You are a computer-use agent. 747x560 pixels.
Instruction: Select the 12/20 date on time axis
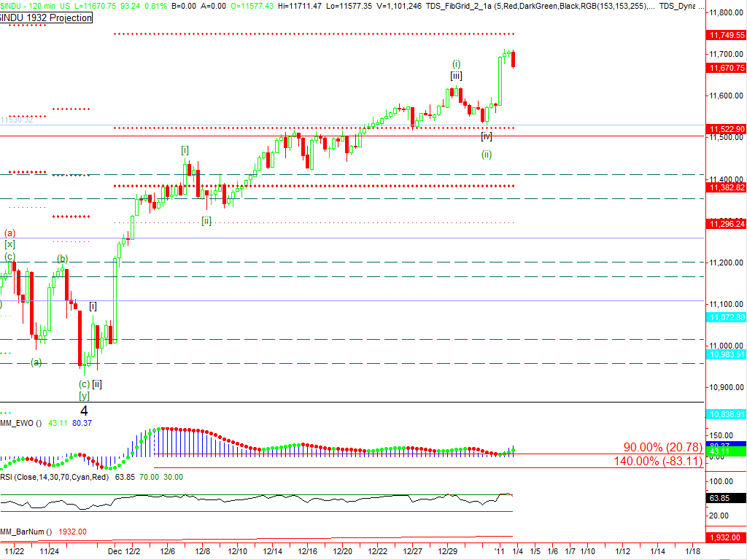(343, 552)
